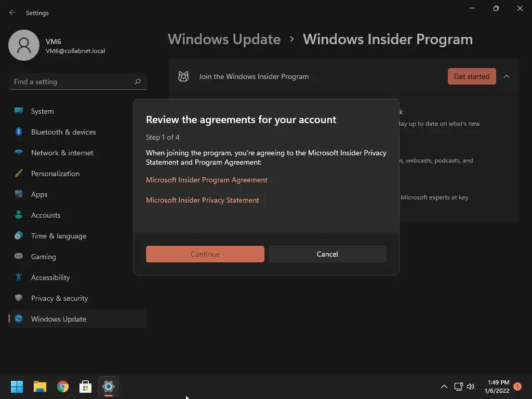Click the "Join the Windows Insider Program" label

point(254,76)
